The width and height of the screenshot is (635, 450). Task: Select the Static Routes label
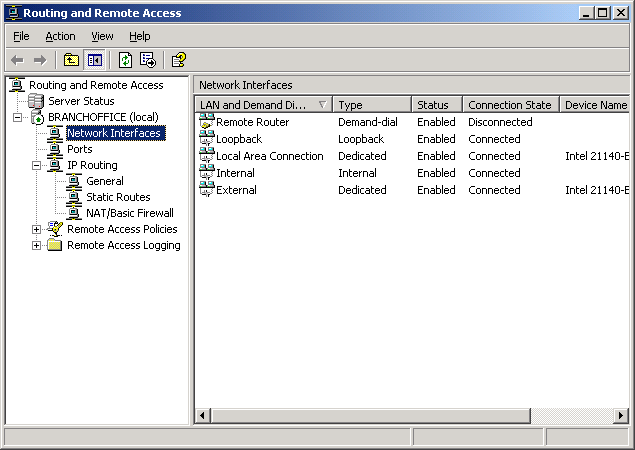tap(118, 197)
